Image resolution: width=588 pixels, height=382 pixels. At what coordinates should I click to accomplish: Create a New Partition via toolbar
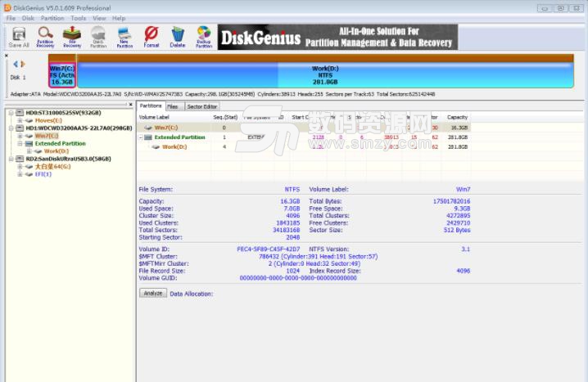pos(124,37)
